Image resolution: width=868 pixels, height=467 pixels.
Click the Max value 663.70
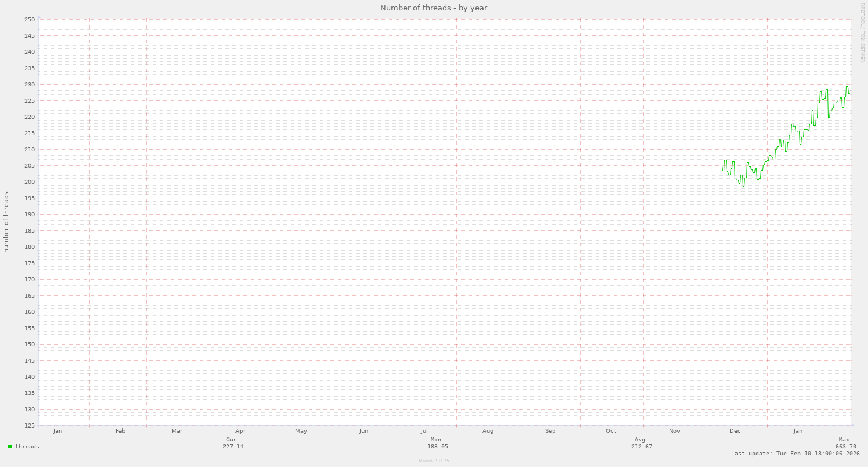(845, 447)
